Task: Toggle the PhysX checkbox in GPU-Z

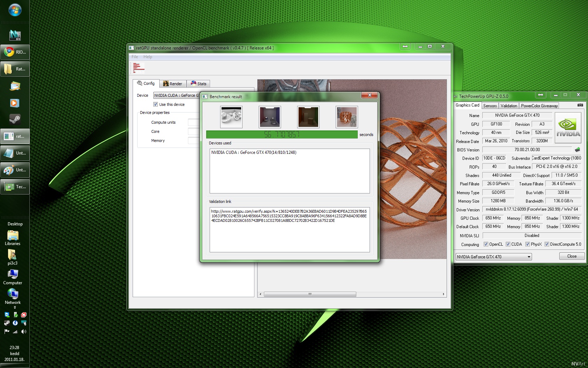Action: (527, 244)
